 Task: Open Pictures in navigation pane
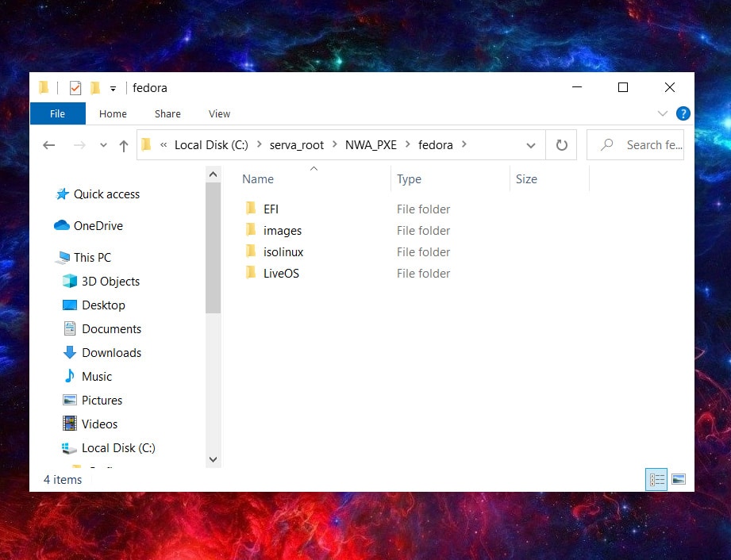102,401
